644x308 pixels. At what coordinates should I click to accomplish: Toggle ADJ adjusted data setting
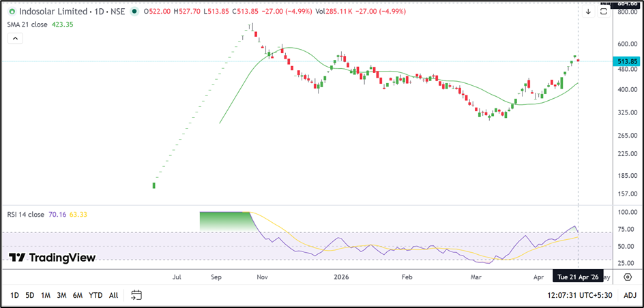coord(630,295)
